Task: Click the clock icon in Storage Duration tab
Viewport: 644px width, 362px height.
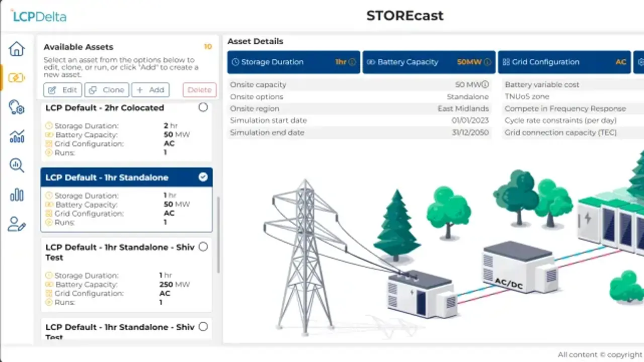Action: [x=235, y=62]
